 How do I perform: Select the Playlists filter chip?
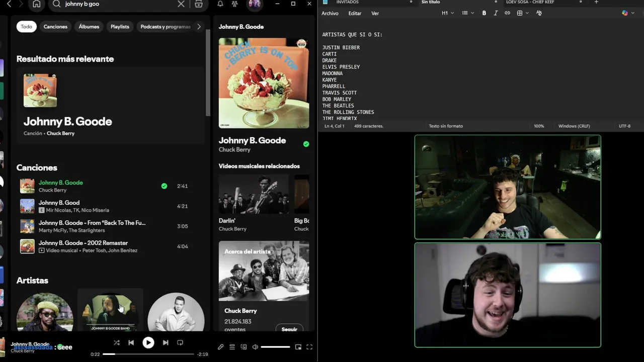coord(120,27)
